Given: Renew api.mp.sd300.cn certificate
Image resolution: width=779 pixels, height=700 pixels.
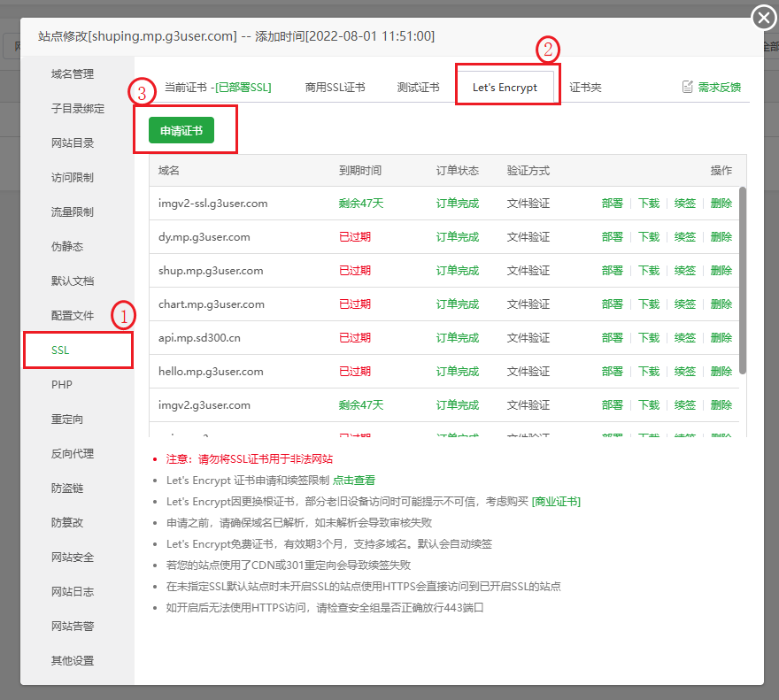Looking at the screenshot, I should 684,338.
